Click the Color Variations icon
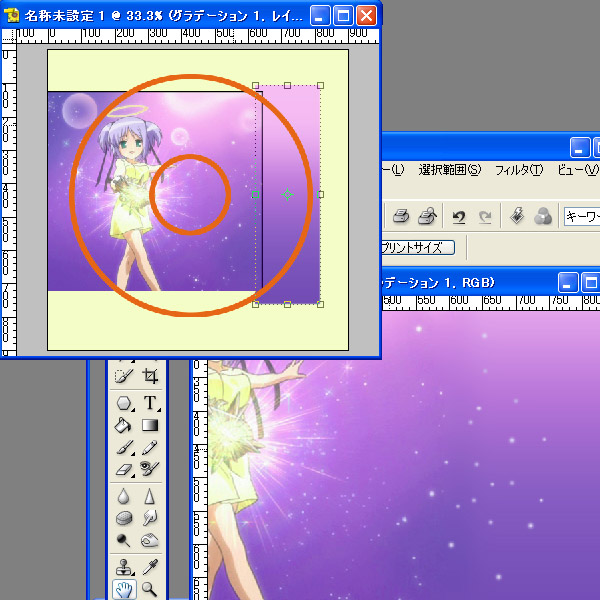 point(543,217)
